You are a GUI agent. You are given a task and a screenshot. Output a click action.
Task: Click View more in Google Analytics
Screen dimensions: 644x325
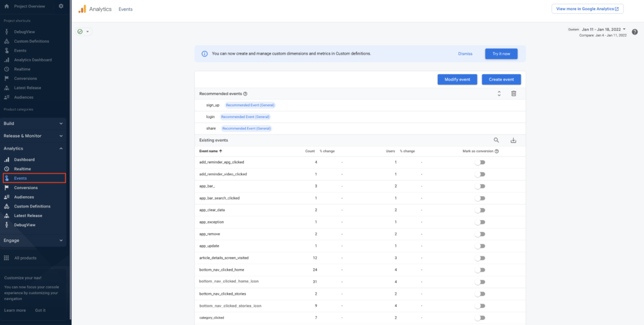point(587,9)
